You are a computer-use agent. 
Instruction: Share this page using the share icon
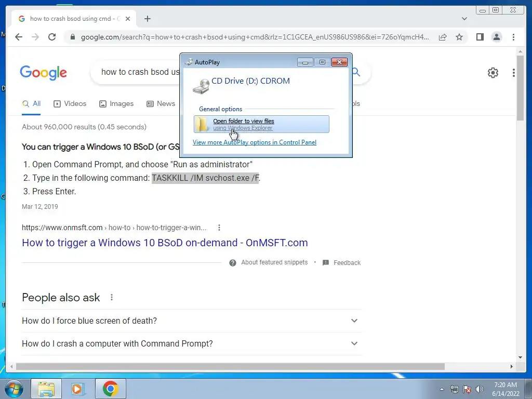[x=443, y=37]
